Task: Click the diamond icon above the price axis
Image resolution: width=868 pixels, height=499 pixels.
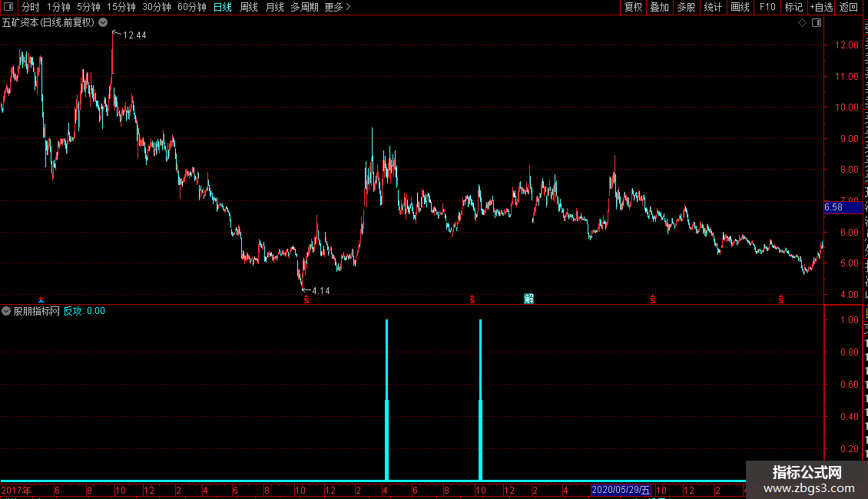Action: (802, 23)
